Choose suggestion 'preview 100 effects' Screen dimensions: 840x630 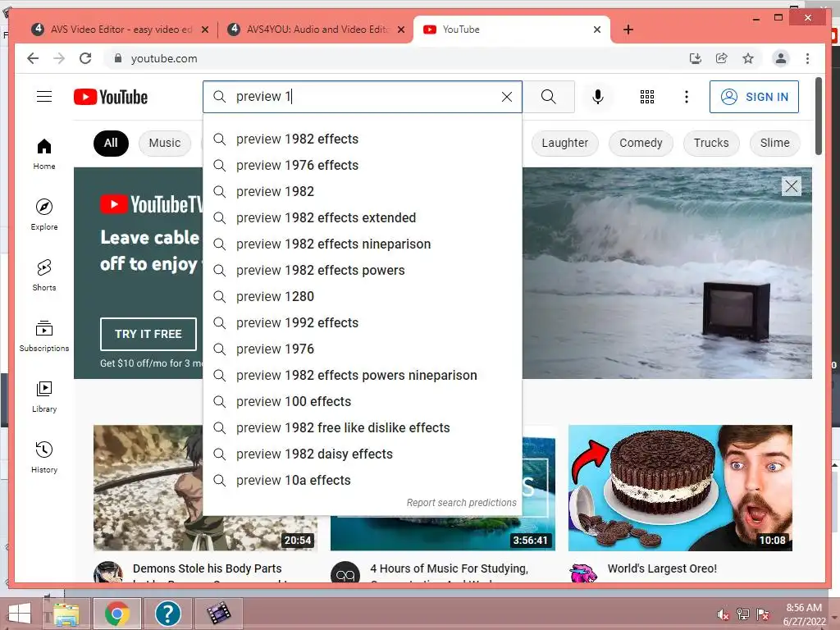[363, 402]
